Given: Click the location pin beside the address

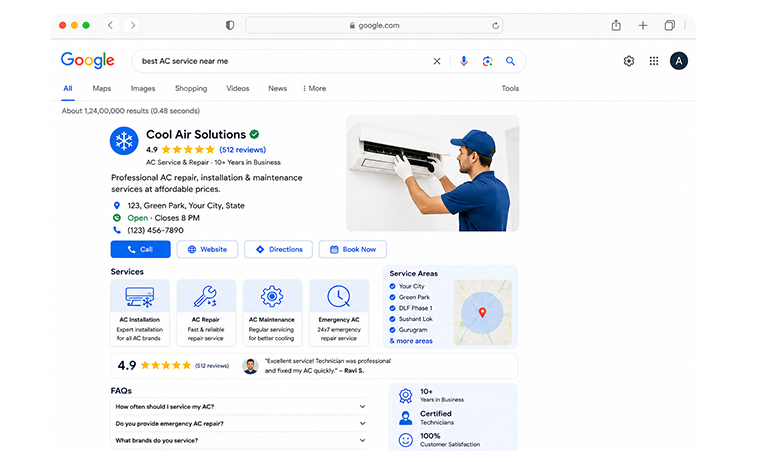Looking at the screenshot, I should point(117,205).
